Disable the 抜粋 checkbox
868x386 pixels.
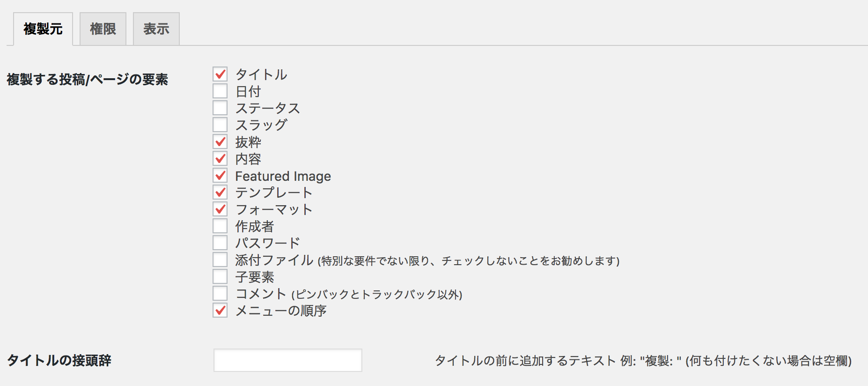(220, 141)
